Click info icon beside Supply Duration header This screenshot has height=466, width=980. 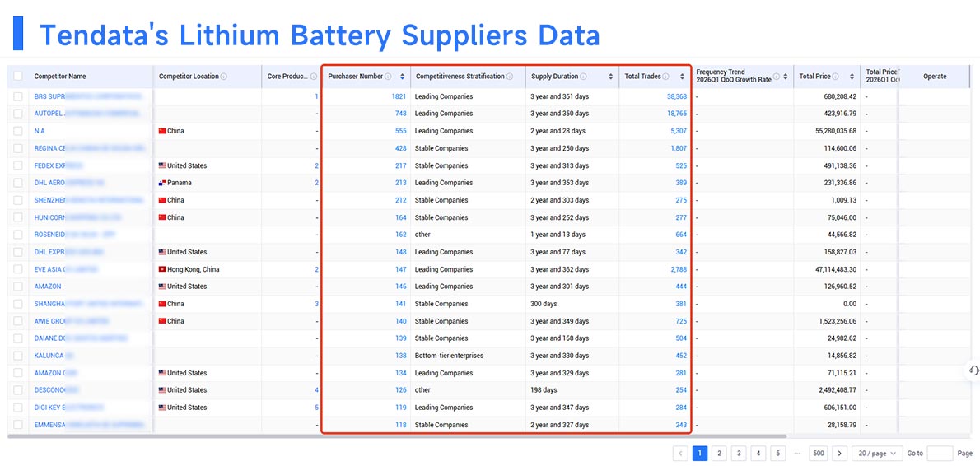click(583, 77)
